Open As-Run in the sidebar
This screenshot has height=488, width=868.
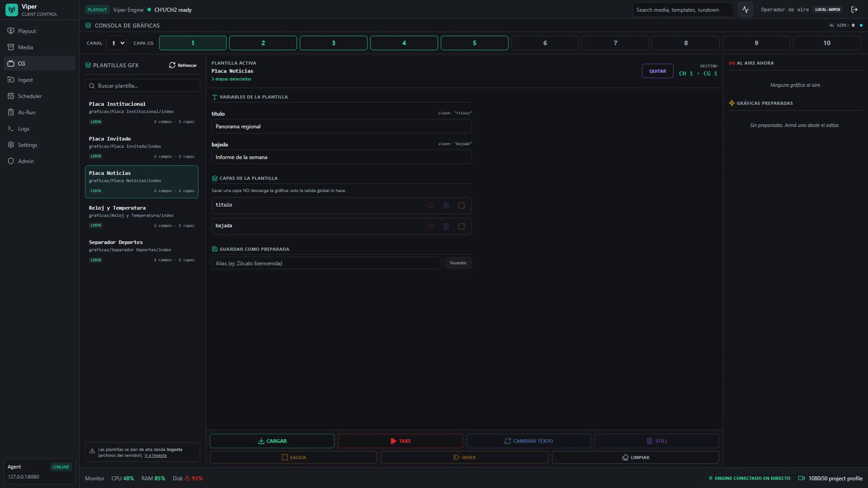pos(39,112)
